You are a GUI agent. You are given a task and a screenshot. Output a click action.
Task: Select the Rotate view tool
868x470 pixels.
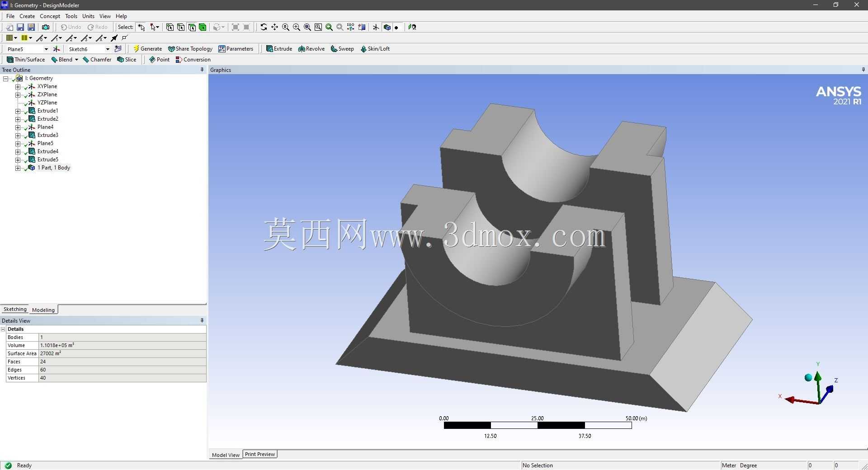pos(264,27)
